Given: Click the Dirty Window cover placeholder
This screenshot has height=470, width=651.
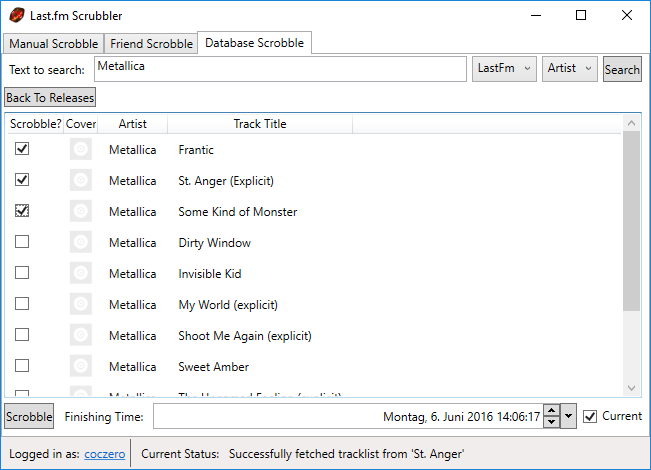Looking at the screenshot, I should coord(81,242).
